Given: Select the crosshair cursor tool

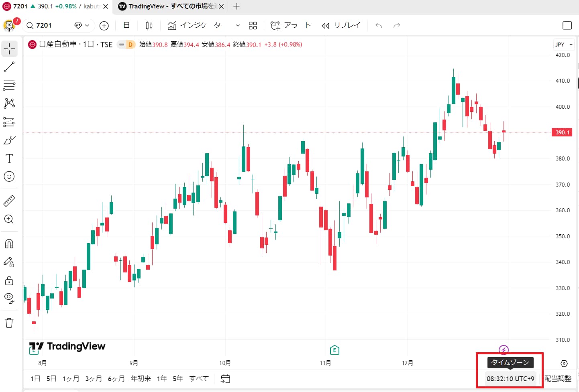Looking at the screenshot, I should click(x=9, y=48).
